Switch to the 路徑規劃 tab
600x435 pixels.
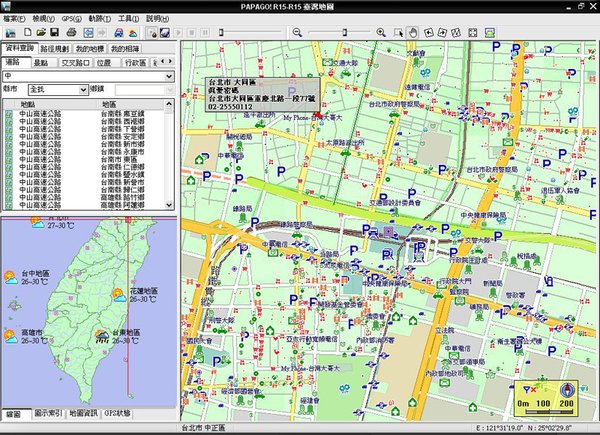point(55,47)
